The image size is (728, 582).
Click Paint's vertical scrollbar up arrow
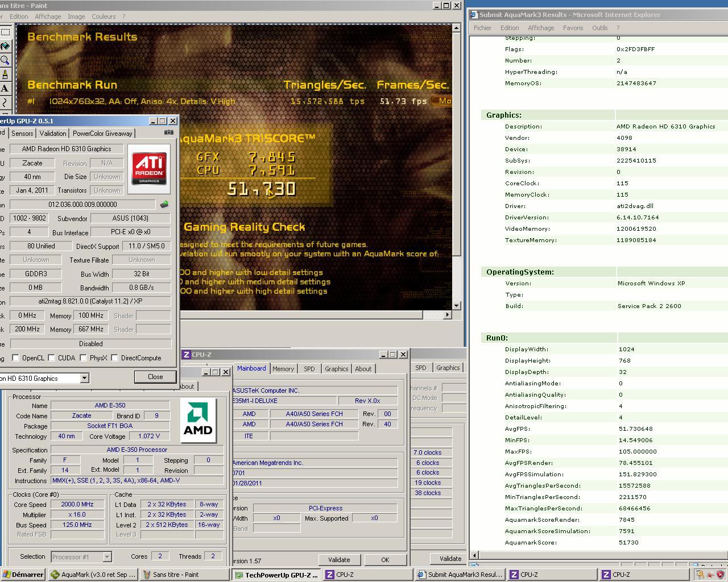456,27
